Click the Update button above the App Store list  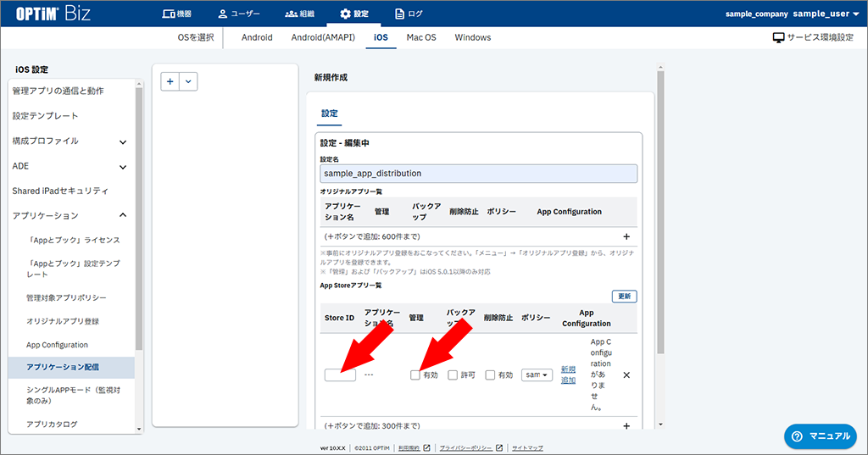(624, 297)
